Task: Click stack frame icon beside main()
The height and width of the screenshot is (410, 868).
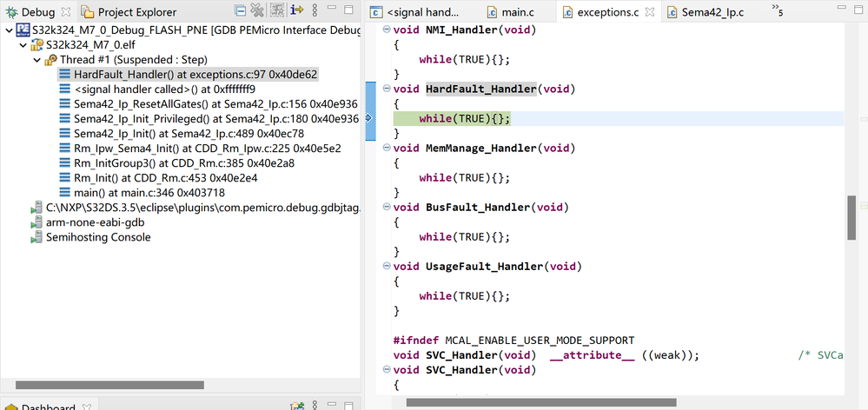Action: click(65, 193)
